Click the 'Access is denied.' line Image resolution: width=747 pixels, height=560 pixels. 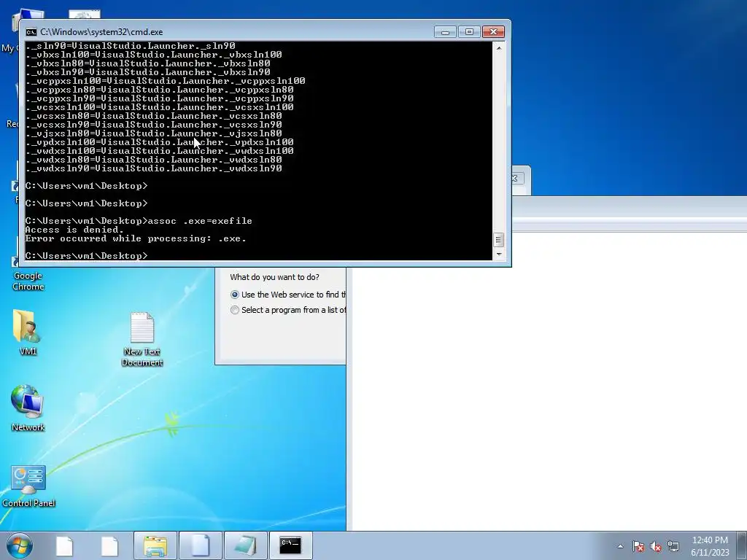point(74,230)
